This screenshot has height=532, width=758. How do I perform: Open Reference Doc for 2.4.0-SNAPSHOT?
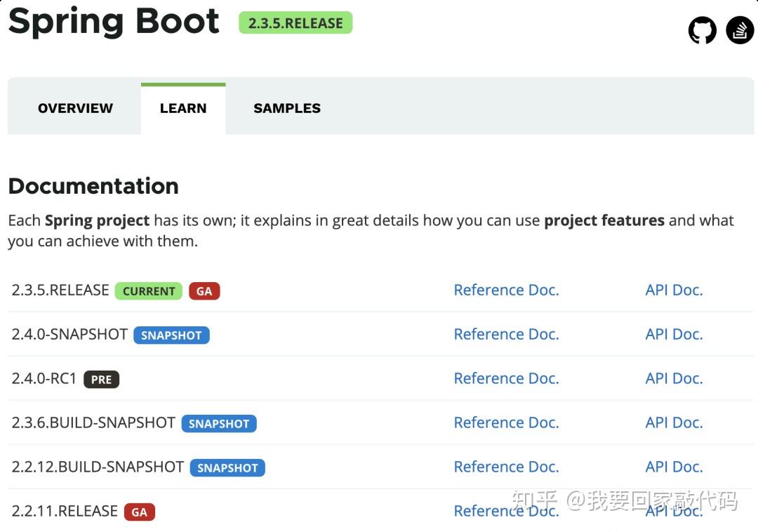506,334
